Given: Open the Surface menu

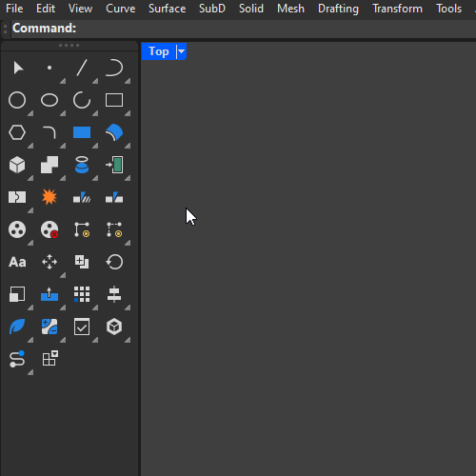Looking at the screenshot, I should click(x=167, y=9).
